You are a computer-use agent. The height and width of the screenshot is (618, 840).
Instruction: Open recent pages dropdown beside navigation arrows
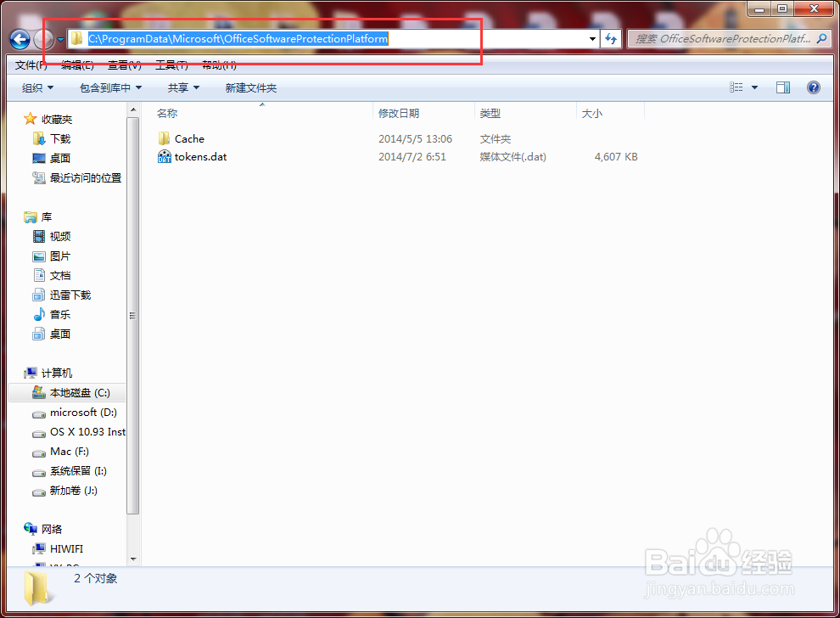(60, 39)
